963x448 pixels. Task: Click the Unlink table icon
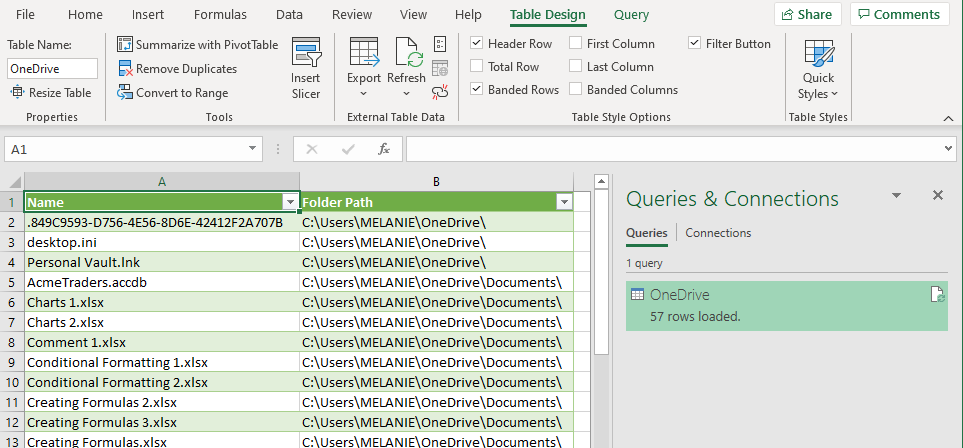(440, 92)
